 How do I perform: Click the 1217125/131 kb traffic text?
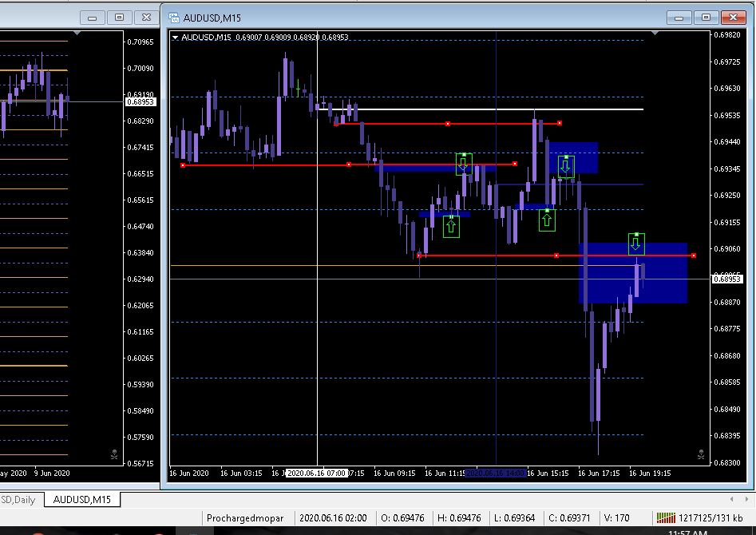point(710,518)
